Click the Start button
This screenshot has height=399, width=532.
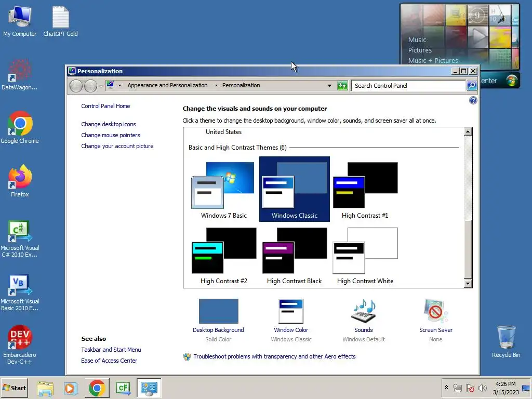(x=14, y=388)
